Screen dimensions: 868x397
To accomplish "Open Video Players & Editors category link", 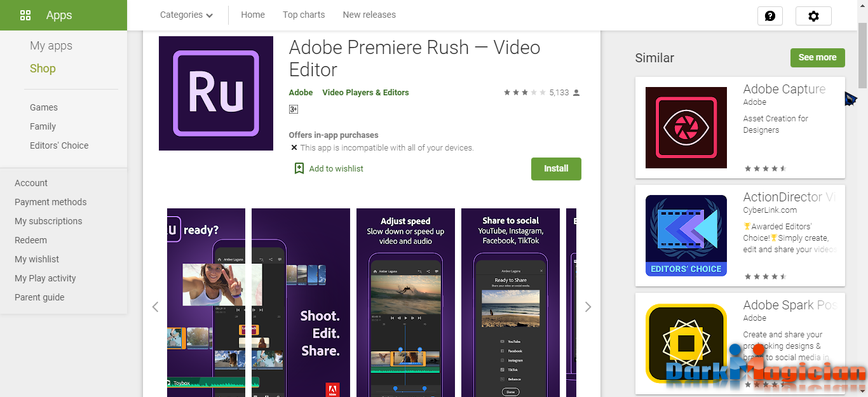I will pos(365,92).
